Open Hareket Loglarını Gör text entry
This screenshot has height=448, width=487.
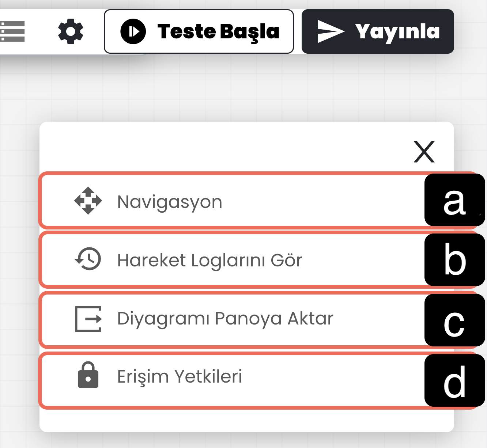pyautogui.click(x=209, y=260)
